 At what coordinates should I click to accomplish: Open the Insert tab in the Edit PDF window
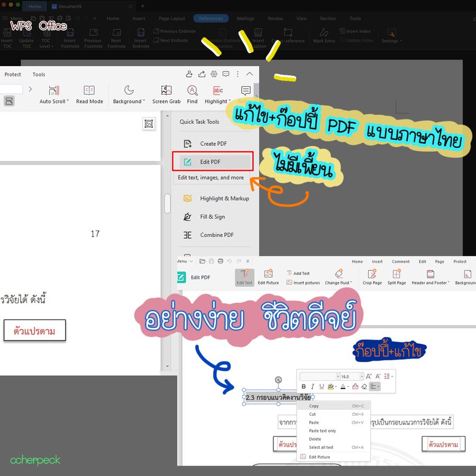point(377,261)
